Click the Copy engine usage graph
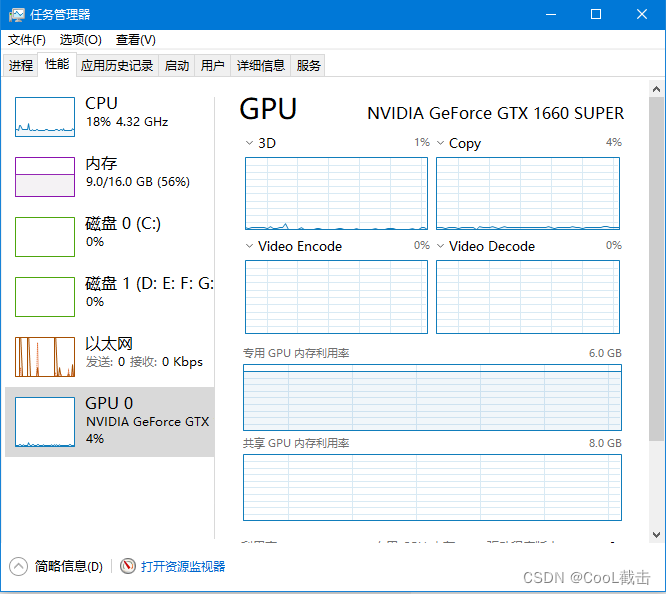Image resolution: width=666 pixels, height=594 pixels. click(x=528, y=193)
